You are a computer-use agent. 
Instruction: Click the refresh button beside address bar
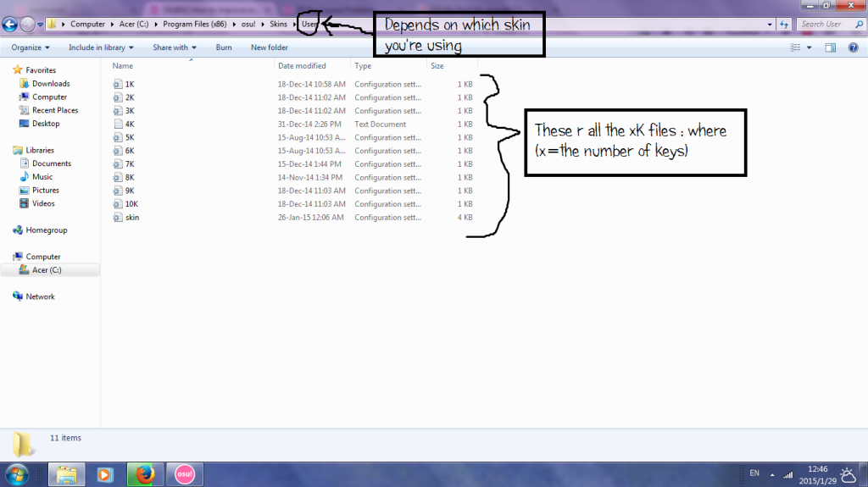pyautogui.click(x=784, y=25)
